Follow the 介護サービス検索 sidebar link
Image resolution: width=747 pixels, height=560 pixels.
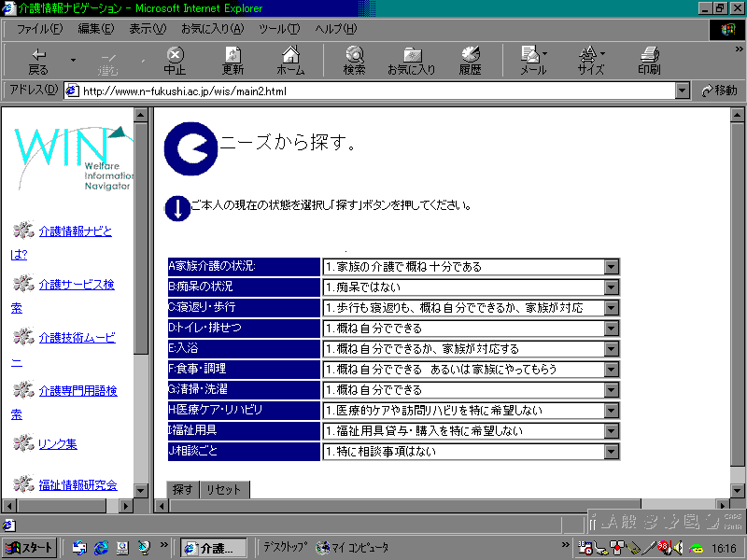[77, 285]
